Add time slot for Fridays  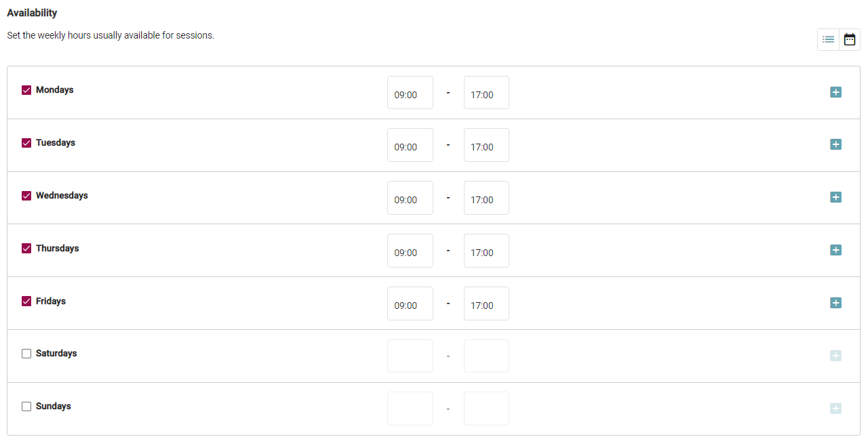(x=835, y=303)
